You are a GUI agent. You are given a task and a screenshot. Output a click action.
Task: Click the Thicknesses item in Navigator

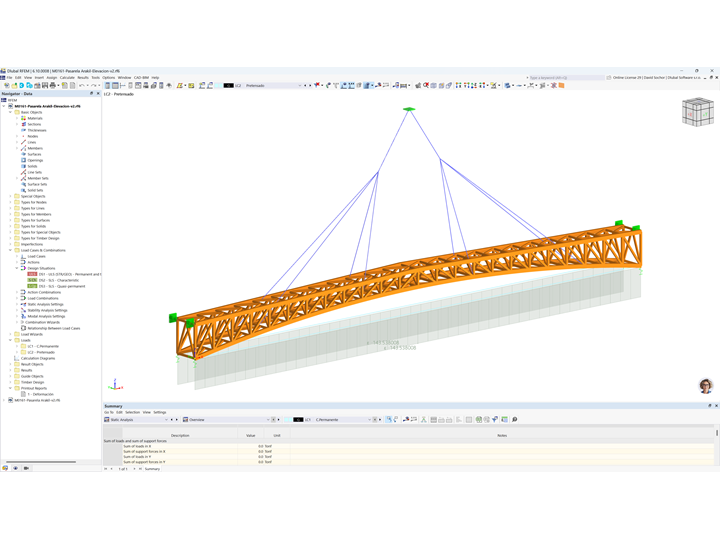pyautogui.click(x=37, y=130)
